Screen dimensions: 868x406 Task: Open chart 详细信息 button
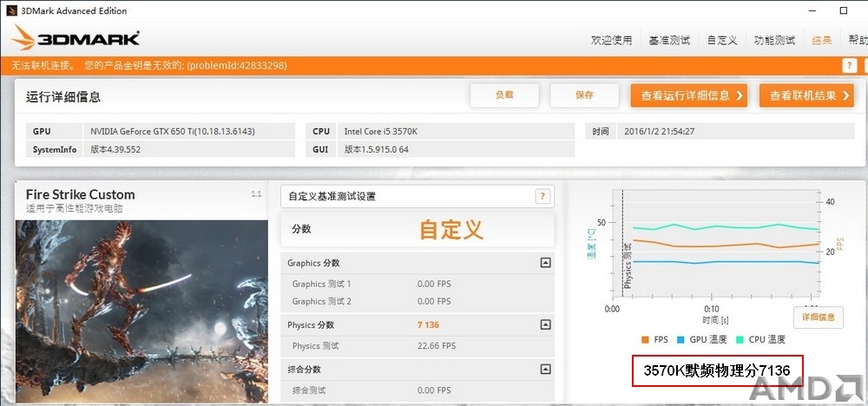tap(819, 318)
